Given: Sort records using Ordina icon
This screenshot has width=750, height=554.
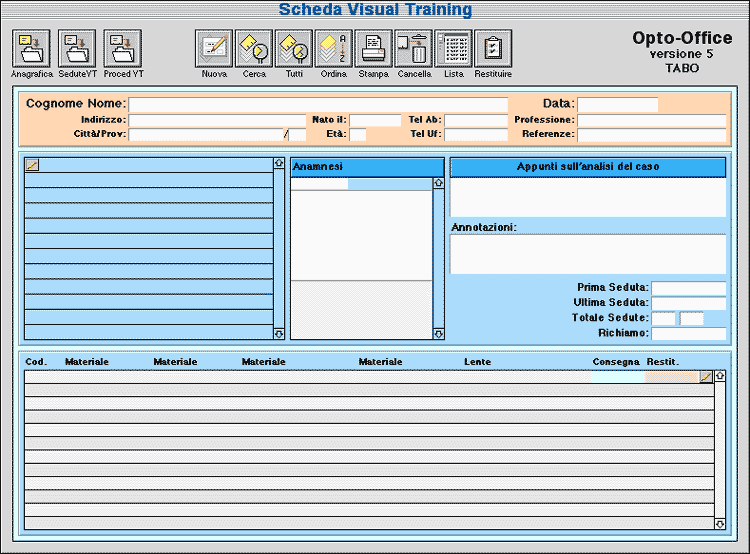Looking at the screenshot, I should pos(334,48).
